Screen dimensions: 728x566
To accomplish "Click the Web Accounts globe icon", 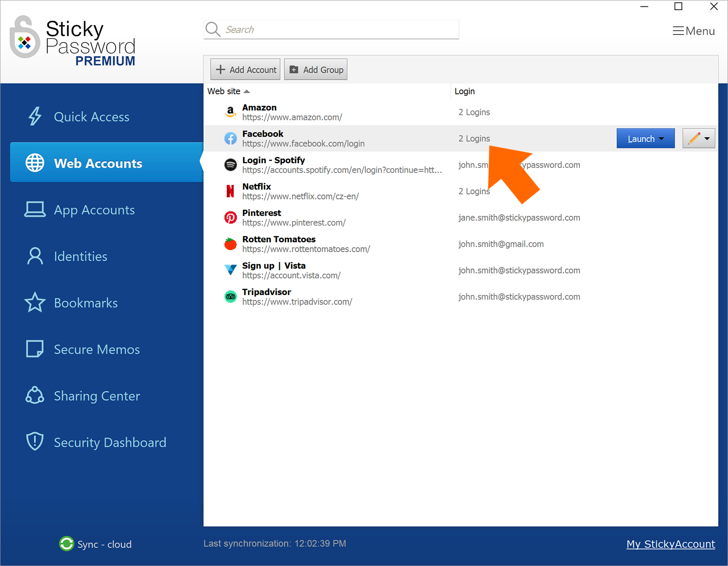I will tap(35, 163).
